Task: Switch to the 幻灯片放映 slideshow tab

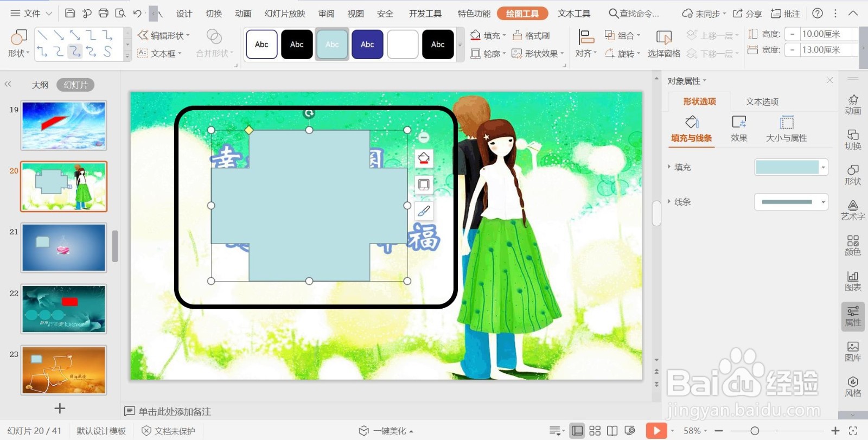Action: [x=285, y=14]
